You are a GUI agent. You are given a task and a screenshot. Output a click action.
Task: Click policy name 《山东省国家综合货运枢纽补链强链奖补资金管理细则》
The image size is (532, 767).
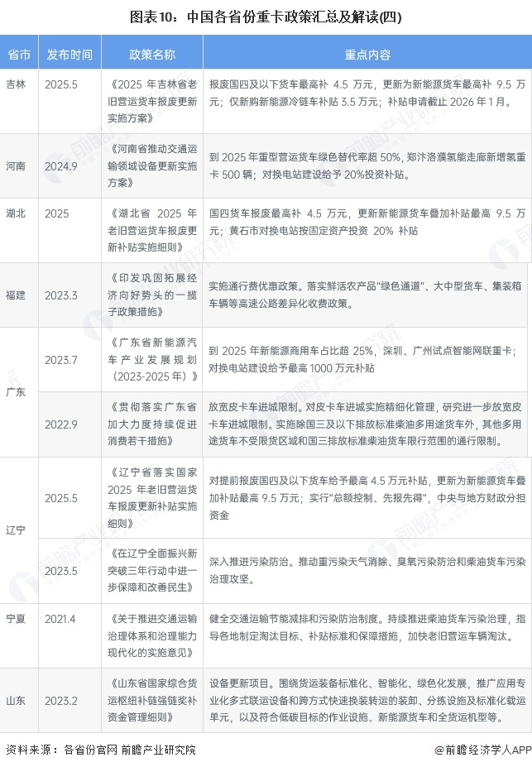(152, 701)
